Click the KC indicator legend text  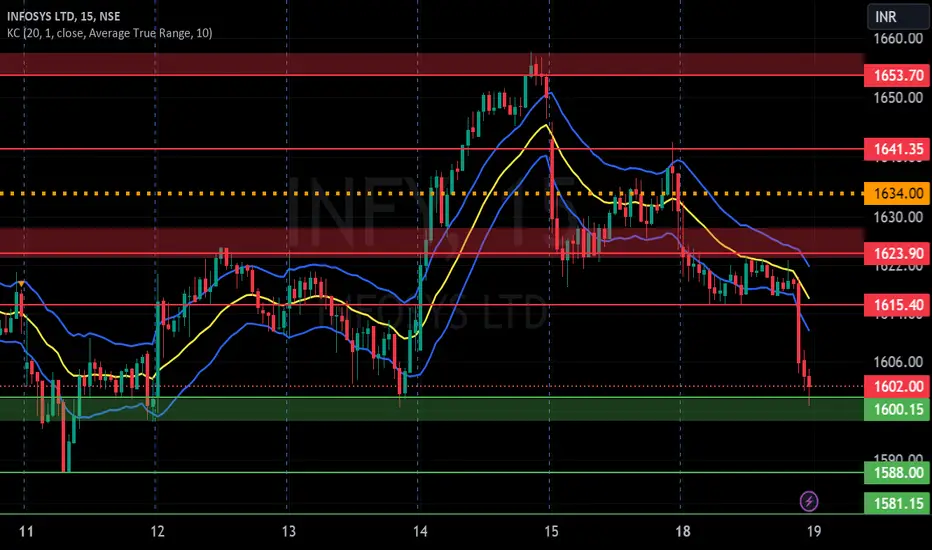tap(109, 33)
